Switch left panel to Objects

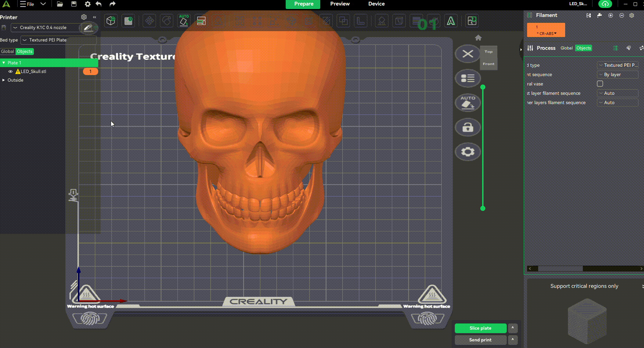point(25,52)
